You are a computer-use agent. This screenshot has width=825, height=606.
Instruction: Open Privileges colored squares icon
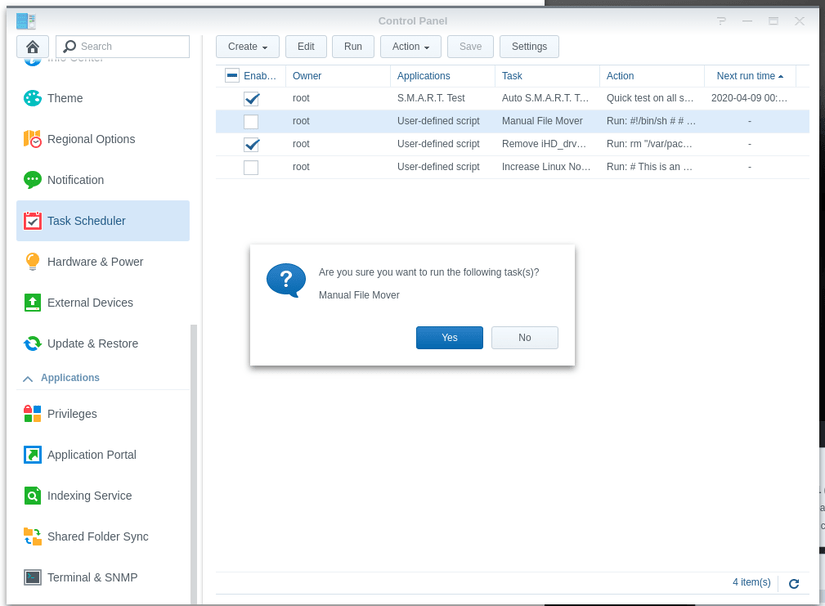pyautogui.click(x=33, y=413)
